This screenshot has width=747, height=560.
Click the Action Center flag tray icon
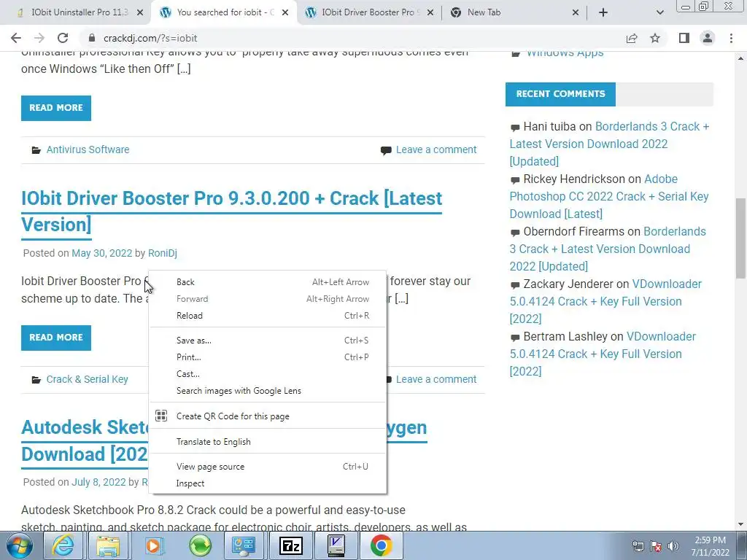(x=656, y=546)
